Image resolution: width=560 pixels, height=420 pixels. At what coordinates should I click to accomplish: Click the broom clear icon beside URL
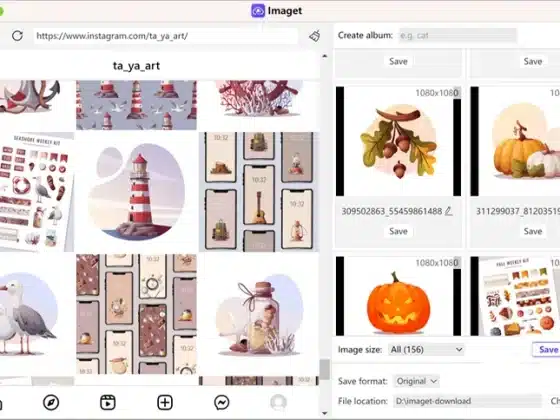[315, 36]
